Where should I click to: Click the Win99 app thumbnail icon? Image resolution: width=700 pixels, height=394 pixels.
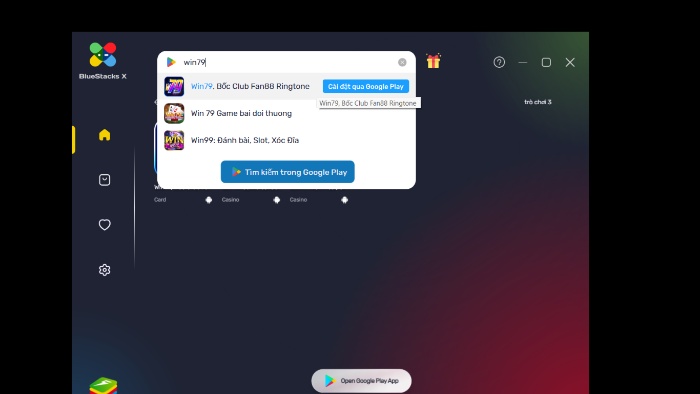pyautogui.click(x=174, y=140)
